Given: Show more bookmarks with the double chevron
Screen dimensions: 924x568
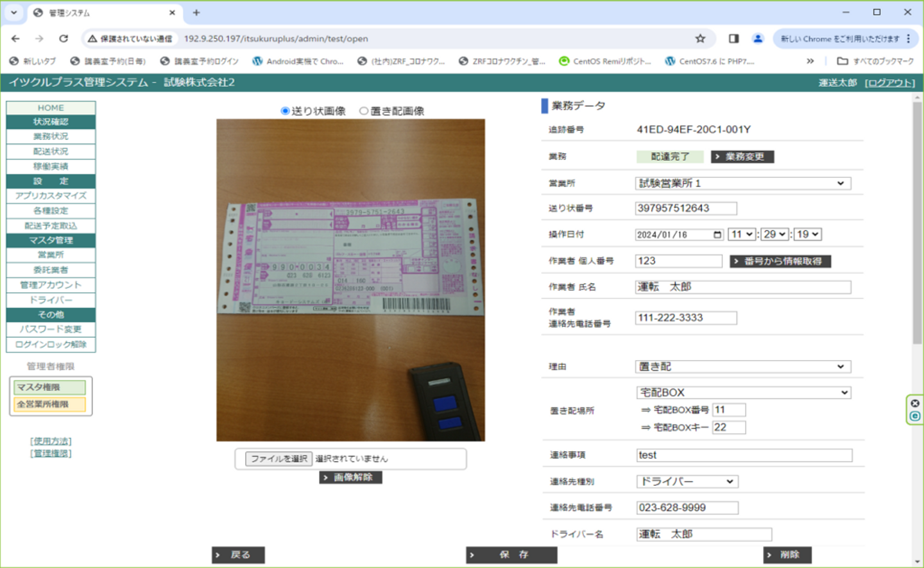Looking at the screenshot, I should tap(810, 61).
